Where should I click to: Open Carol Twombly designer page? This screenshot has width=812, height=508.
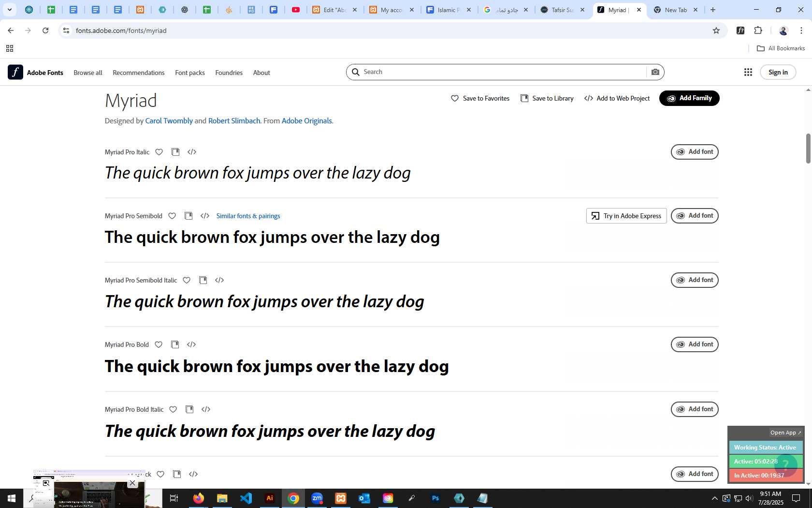point(169,121)
